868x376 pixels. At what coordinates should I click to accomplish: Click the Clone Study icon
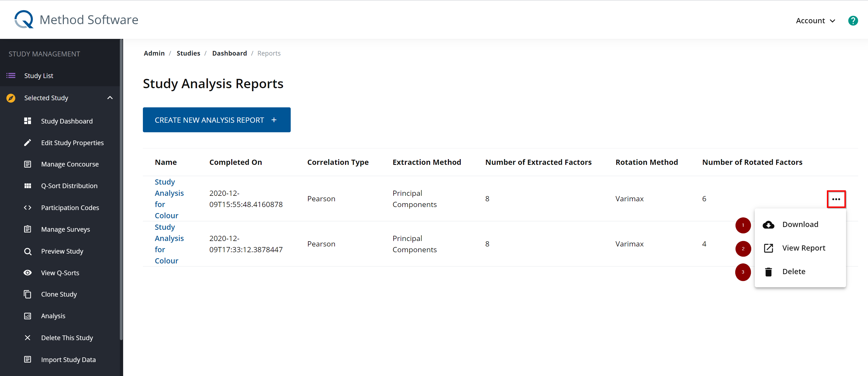(27, 294)
